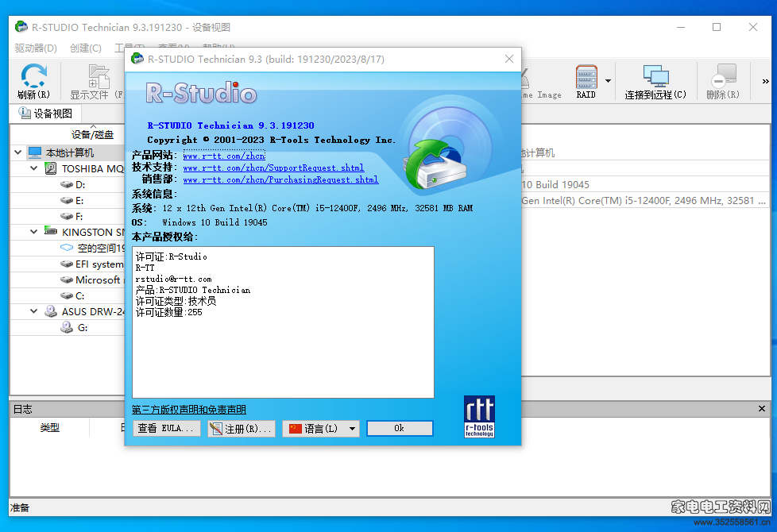The width and height of the screenshot is (777, 532).
Task: Close the 日志 log panel
Action: click(762, 409)
